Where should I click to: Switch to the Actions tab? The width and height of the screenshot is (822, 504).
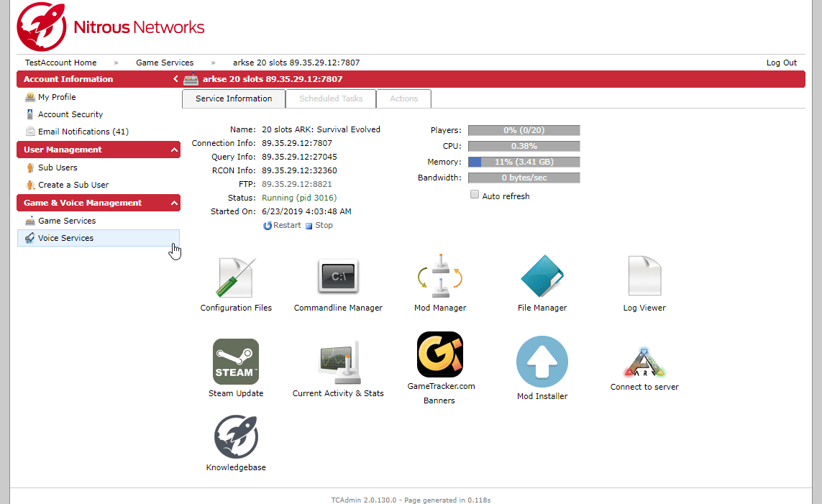click(x=403, y=98)
